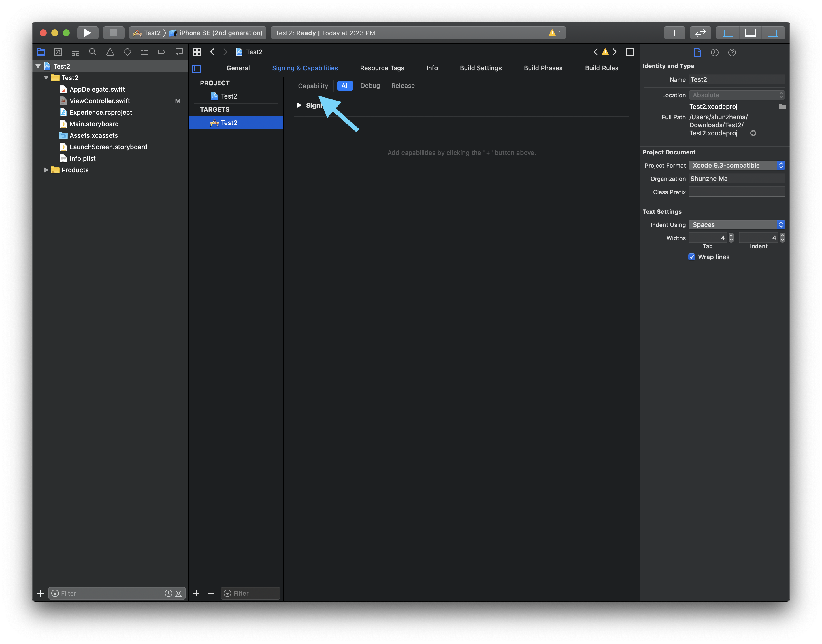
Task: Open the Build Rules tab
Action: pos(601,68)
